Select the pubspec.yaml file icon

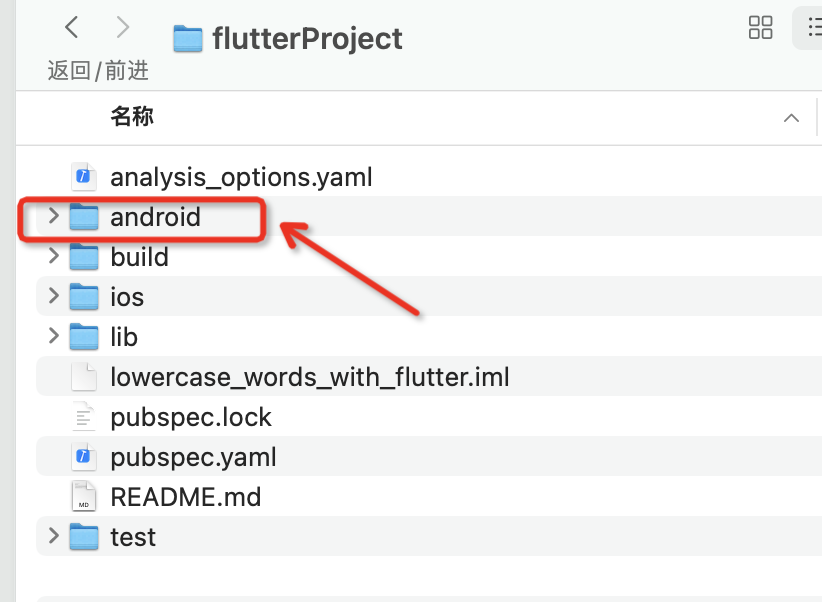tap(83, 456)
